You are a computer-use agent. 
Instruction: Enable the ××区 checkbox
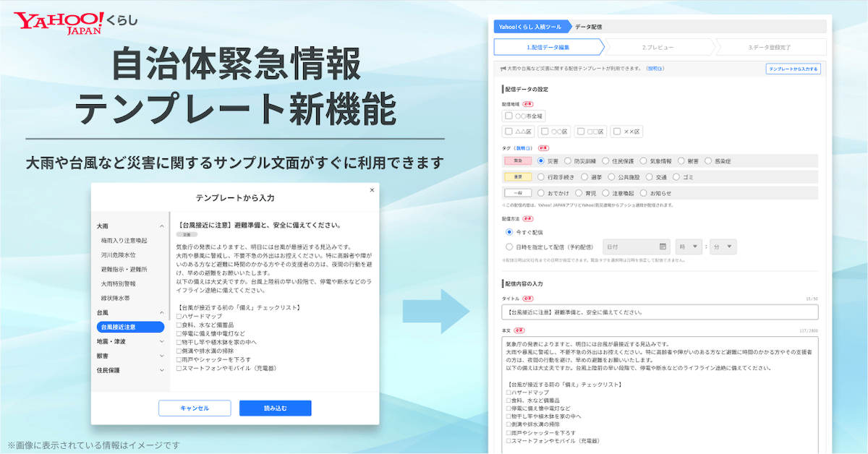[616, 131]
